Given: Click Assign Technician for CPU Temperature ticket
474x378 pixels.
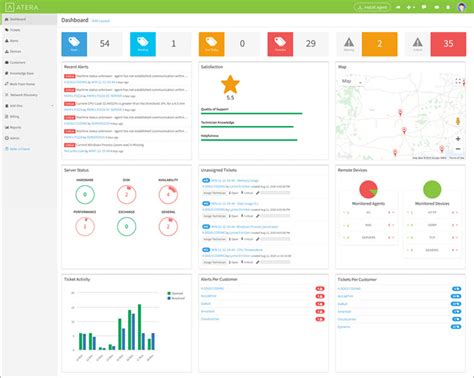Looking at the screenshot, I should pyautogui.click(x=214, y=262).
